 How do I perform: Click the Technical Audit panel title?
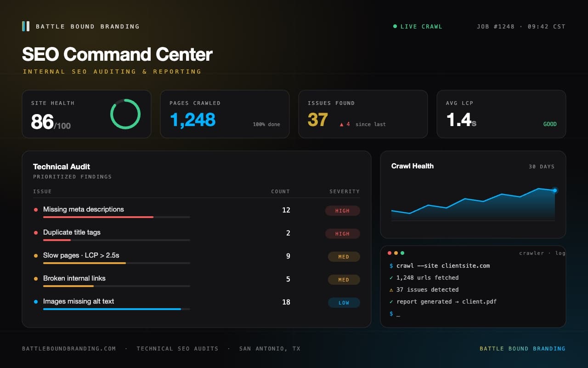click(x=62, y=167)
